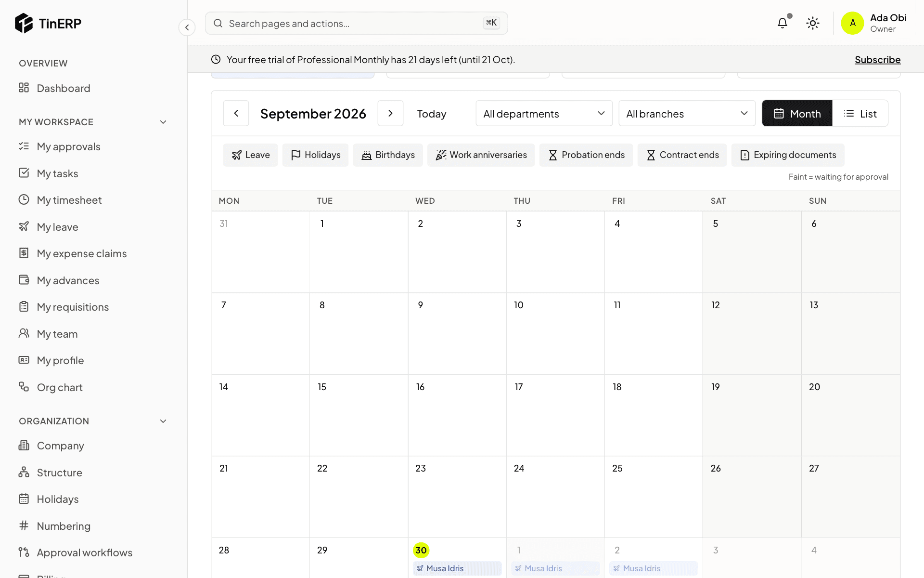Toggle Probation ends filter chip
The height and width of the screenshot is (578, 924).
pyautogui.click(x=586, y=155)
